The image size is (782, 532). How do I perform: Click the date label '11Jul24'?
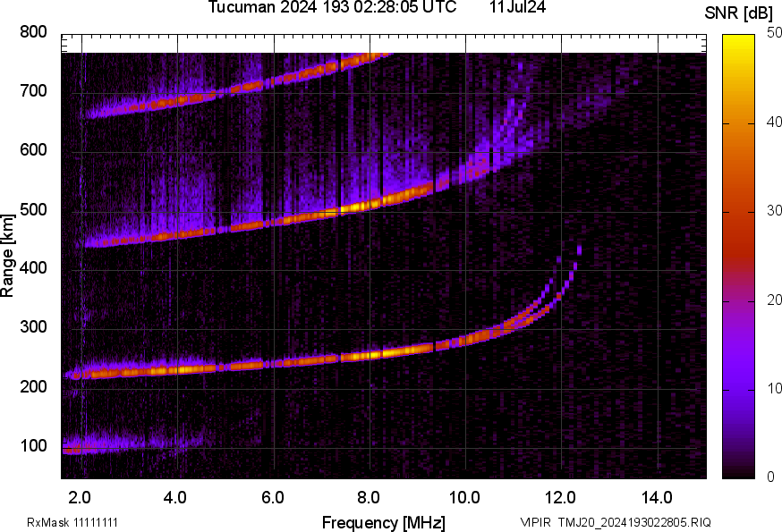[517, 7]
